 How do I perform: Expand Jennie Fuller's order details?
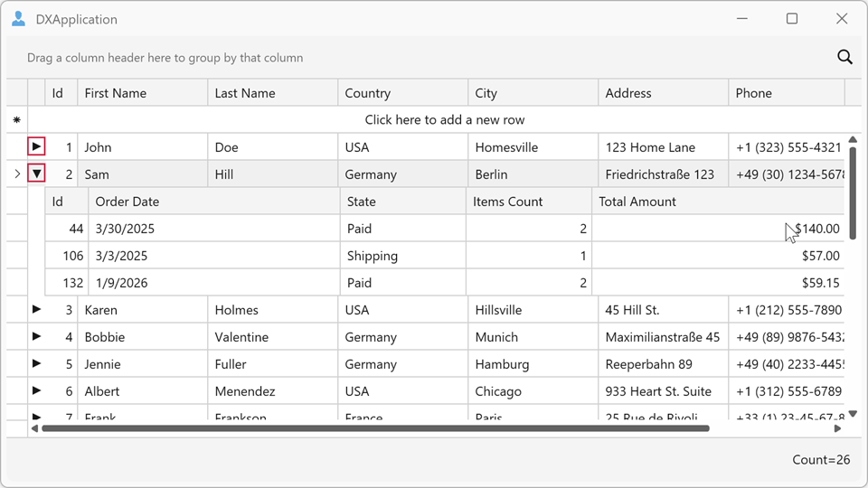click(36, 363)
